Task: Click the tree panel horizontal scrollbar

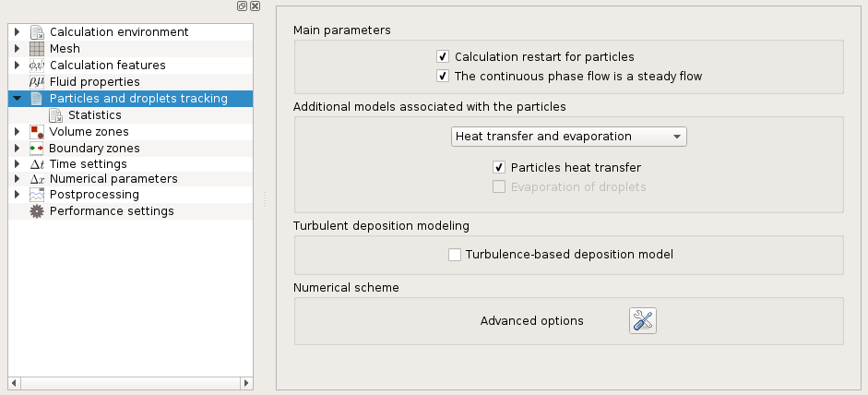Action: pos(131,383)
